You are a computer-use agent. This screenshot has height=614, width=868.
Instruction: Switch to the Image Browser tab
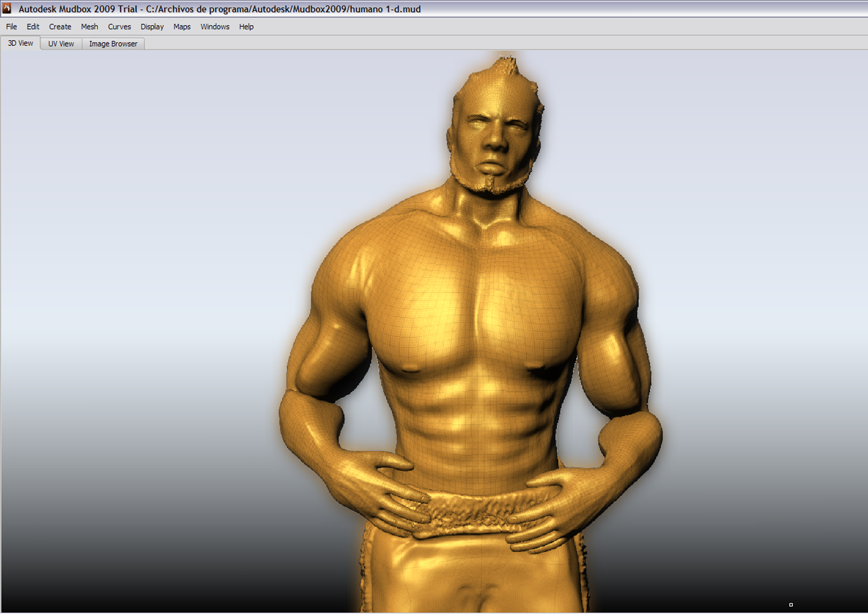coord(113,44)
